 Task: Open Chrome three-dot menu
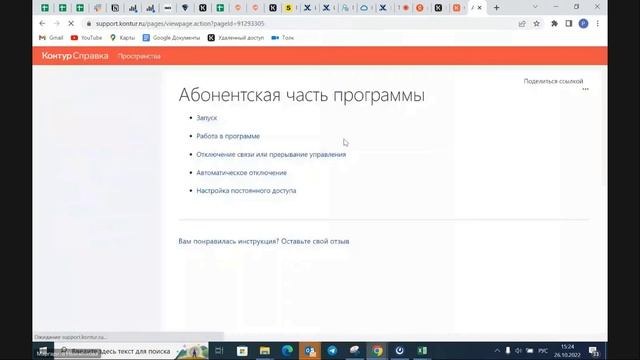[x=598, y=24]
